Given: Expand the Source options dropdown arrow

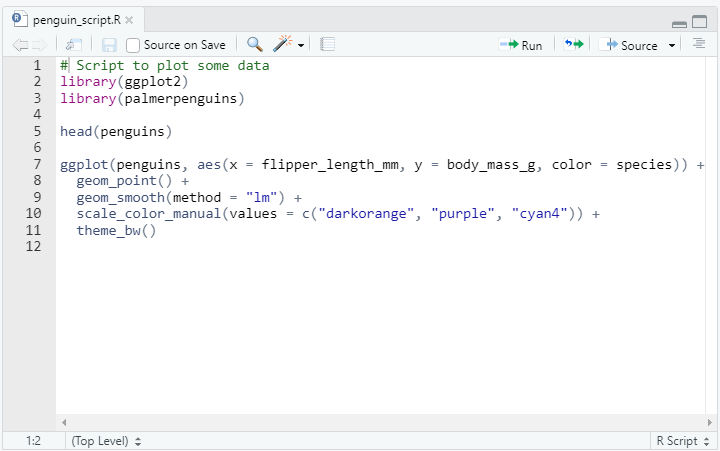Looking at the screenshot, I should tap(672, 46).
